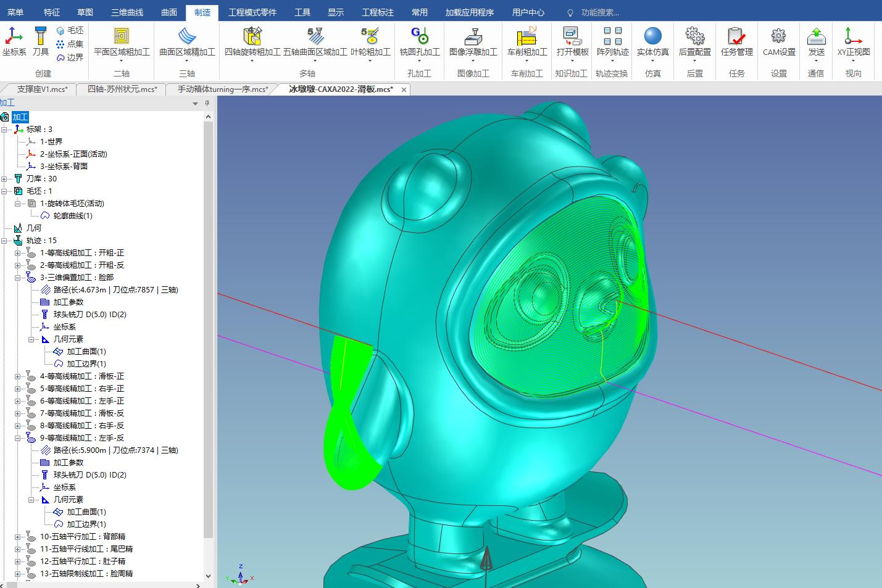Click the 边界 boundary button in ribbon

(x=70, y=57)
